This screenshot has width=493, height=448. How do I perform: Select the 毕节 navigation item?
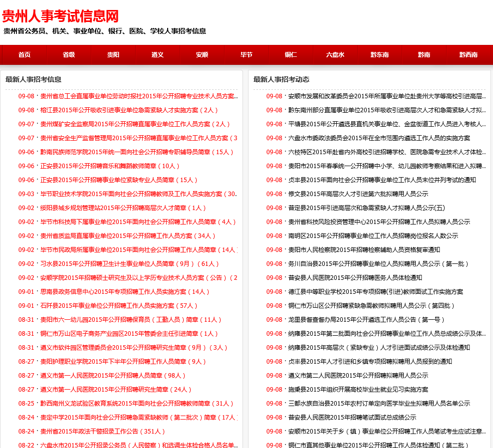point(246,55)
